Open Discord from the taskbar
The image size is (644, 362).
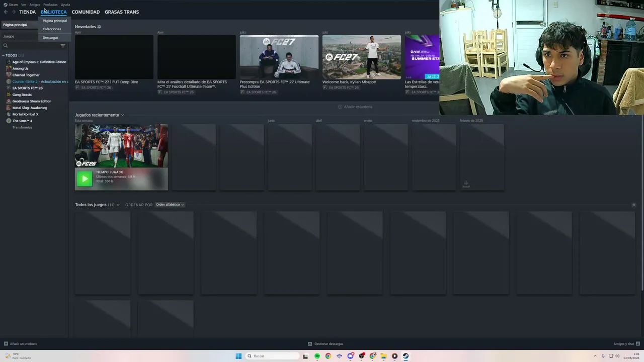pos(350,356)
